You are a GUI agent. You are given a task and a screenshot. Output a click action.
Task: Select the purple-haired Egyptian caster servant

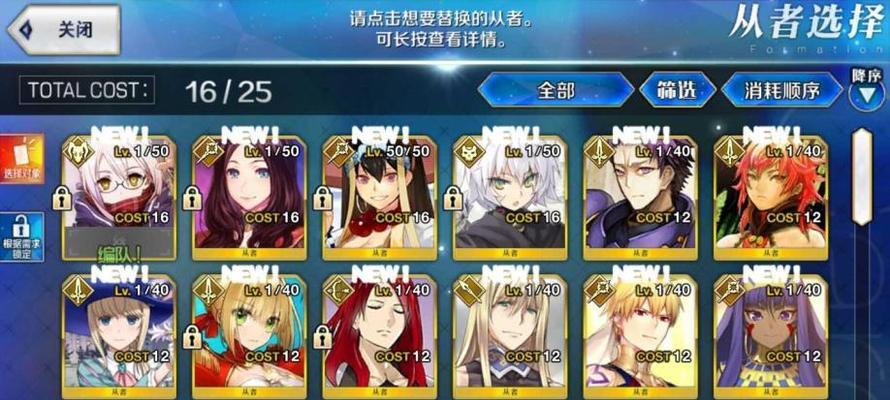pyautogui.click(x=771, y=336)
